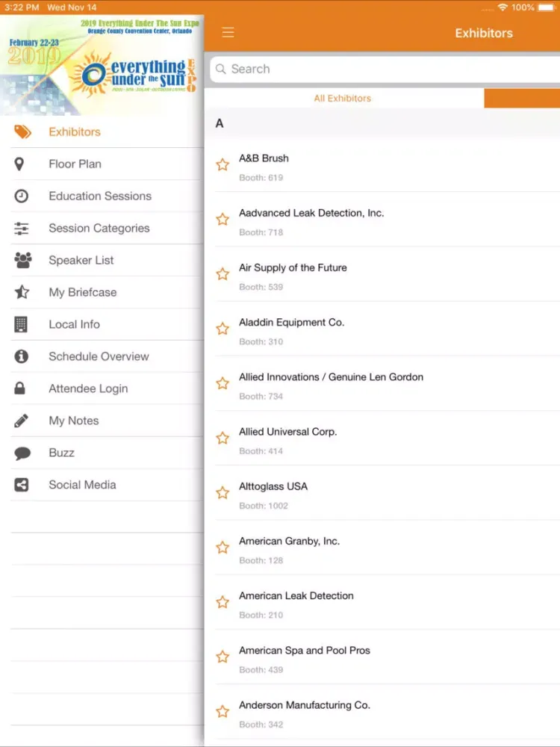Click the Exhibitors header title

click(484, 33)
